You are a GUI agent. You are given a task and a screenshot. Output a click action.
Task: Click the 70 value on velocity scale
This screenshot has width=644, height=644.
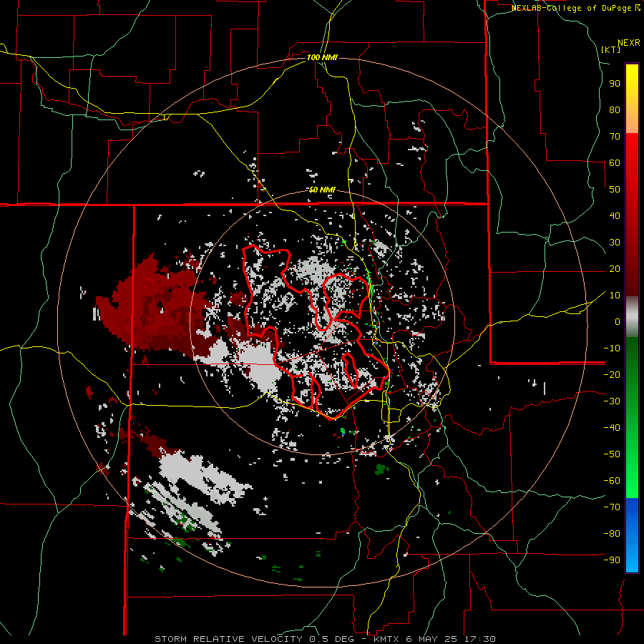pyautogui.click(x=615, y=137)
